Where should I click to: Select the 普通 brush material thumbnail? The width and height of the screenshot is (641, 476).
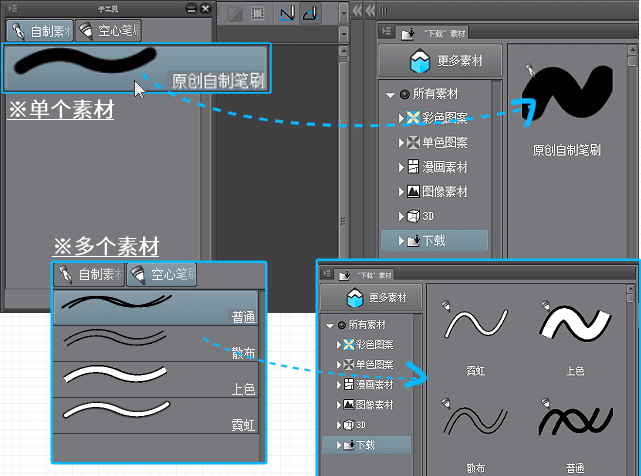[x=574, y=424]
